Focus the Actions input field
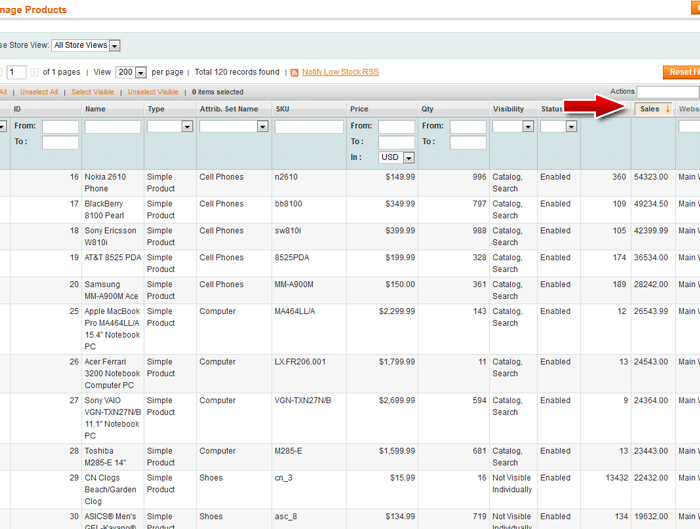Screen dimensions: 700x529 click(668, 92)
